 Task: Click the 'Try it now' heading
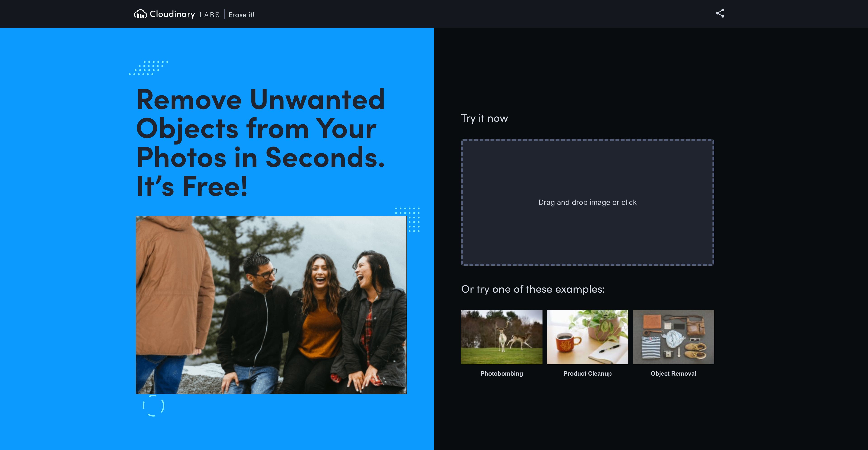point(484,118)
